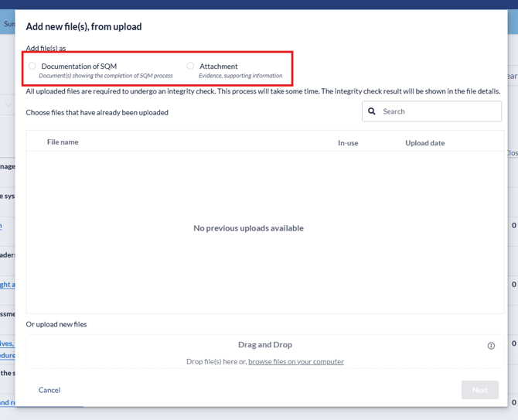
Task: Open the background link starting with 'ght a'
Action: pyautogui.click(x=7, y=285)
